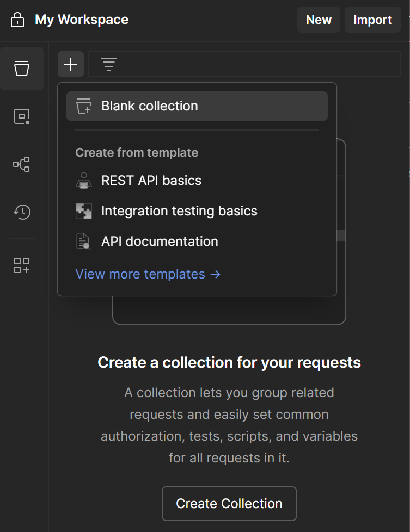Click the Import button

click(x=372, y=20)
